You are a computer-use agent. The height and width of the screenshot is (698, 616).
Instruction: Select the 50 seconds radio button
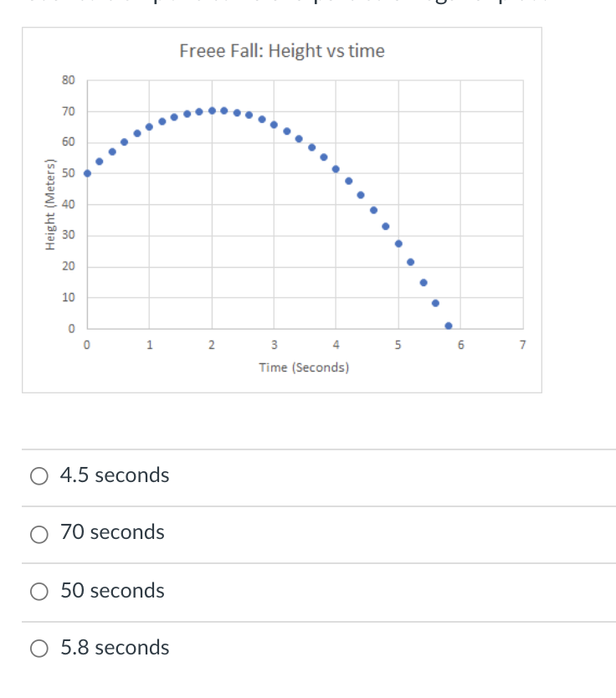(38, 591)
